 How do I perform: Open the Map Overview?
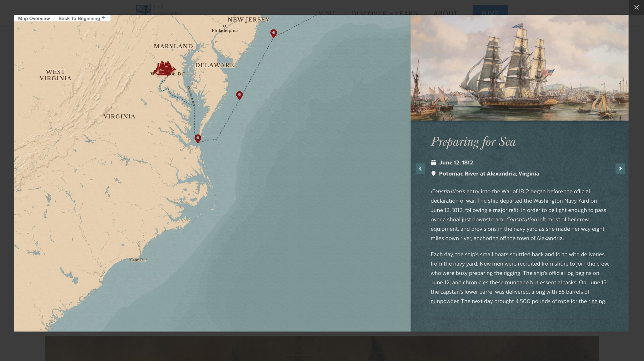(x=34, y=18)
